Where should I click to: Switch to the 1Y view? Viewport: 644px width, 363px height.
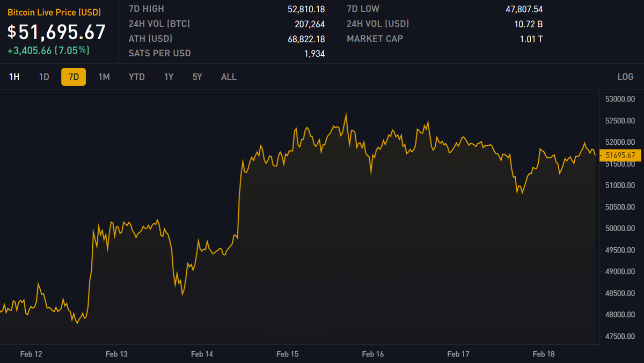(168, 77)
